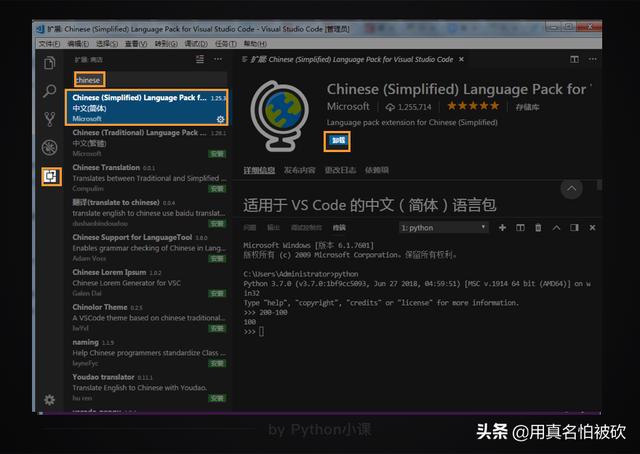Open the Debug view icon
The width and height of the screenshot is (640, 454).
[x=49, y=147]
